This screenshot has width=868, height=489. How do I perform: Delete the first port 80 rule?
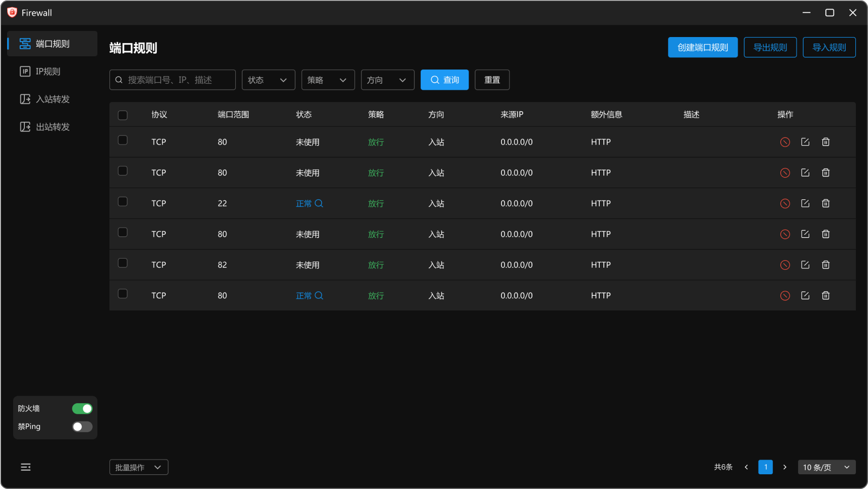pos(825,142)
